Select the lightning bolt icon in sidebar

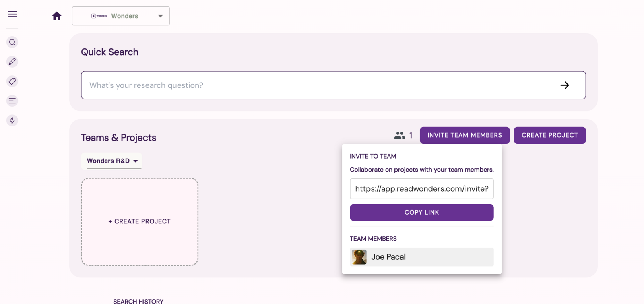pyautogui.click(x=12, y=120)
